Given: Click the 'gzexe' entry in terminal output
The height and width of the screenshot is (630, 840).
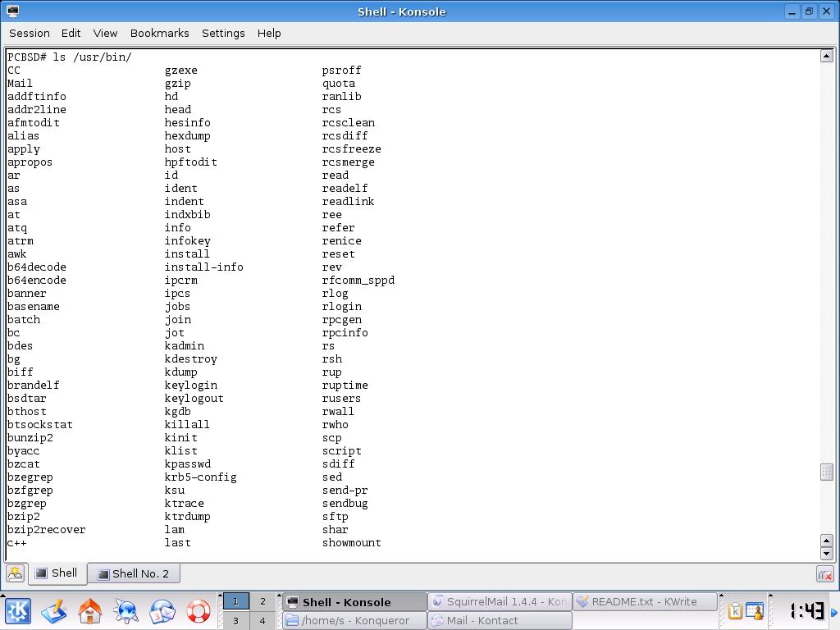Looking at the screenshot, I should tap(181, 71).
